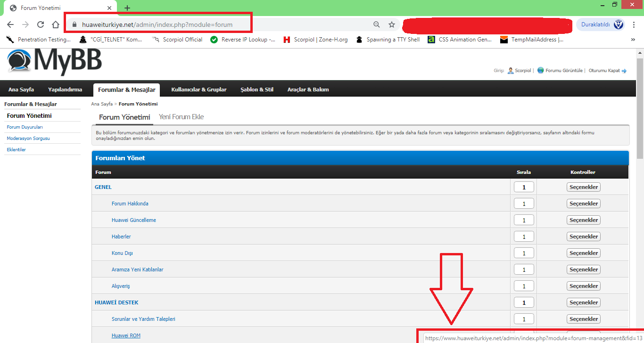Open the Alışveriş forum link
This screenshot has width=644, height=343.
point(121,286)
